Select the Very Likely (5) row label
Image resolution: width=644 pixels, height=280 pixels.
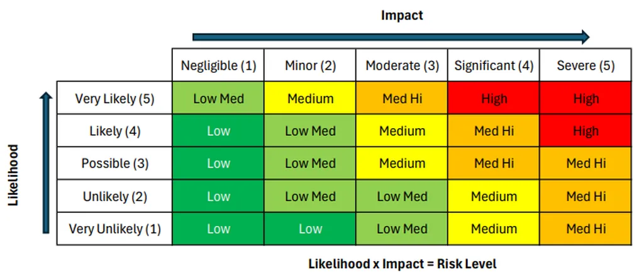[x=114, y=99]
